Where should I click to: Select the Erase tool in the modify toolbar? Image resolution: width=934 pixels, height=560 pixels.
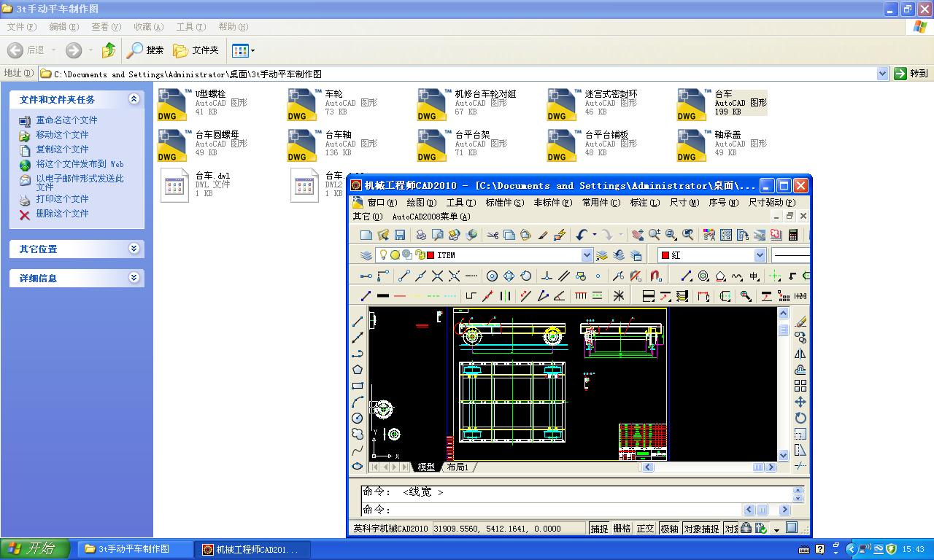800,322
